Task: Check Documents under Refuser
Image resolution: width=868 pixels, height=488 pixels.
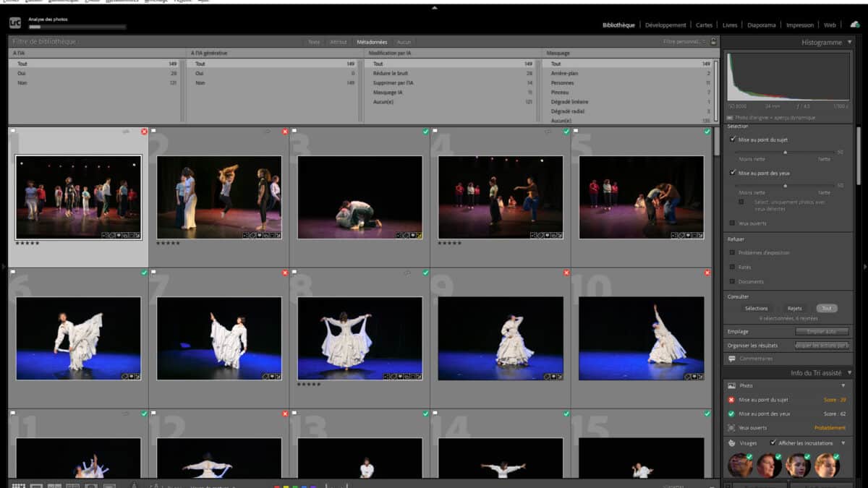Action: point(733,281)
